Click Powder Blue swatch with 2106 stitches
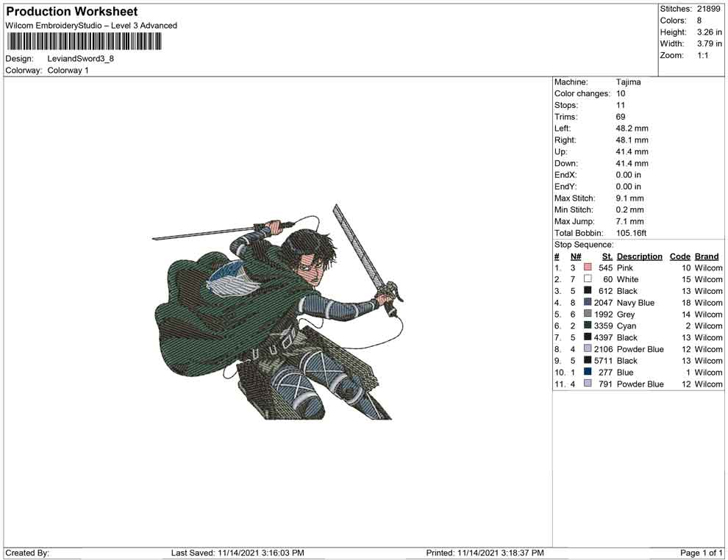 pyautogui.click(x=588, y=348)
